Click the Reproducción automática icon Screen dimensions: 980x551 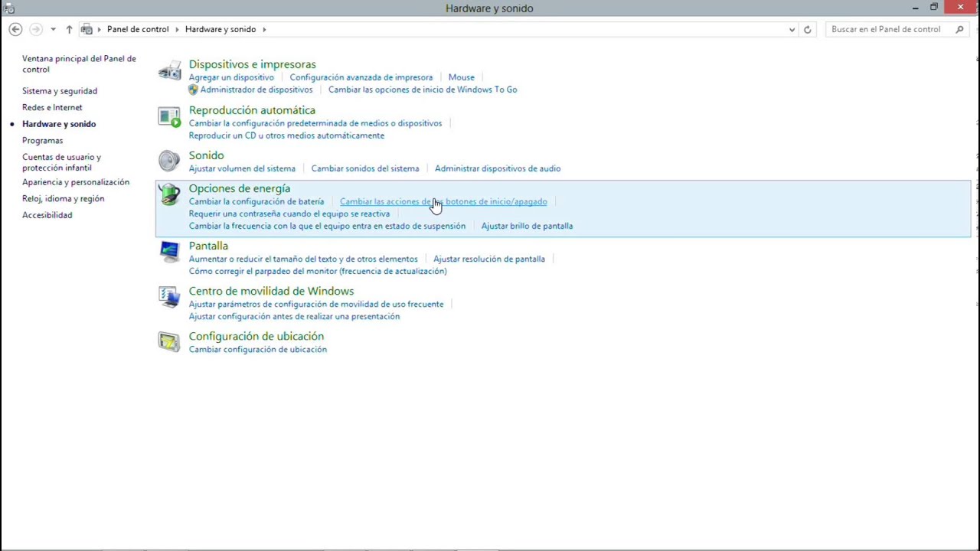click(169, 116)
